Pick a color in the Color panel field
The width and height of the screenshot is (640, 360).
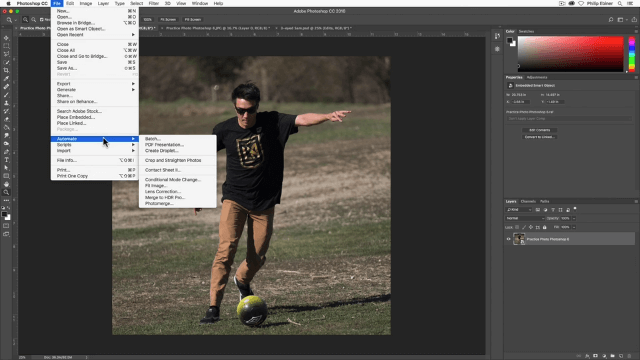click(x=571, y=54)
